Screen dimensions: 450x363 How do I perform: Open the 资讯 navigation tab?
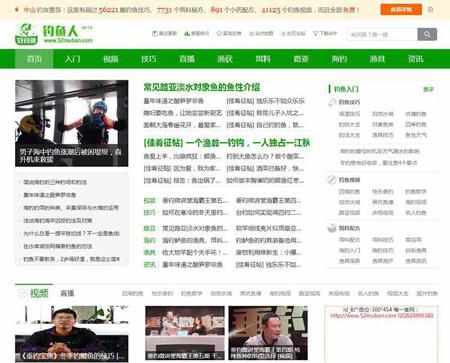coord(416,59)
